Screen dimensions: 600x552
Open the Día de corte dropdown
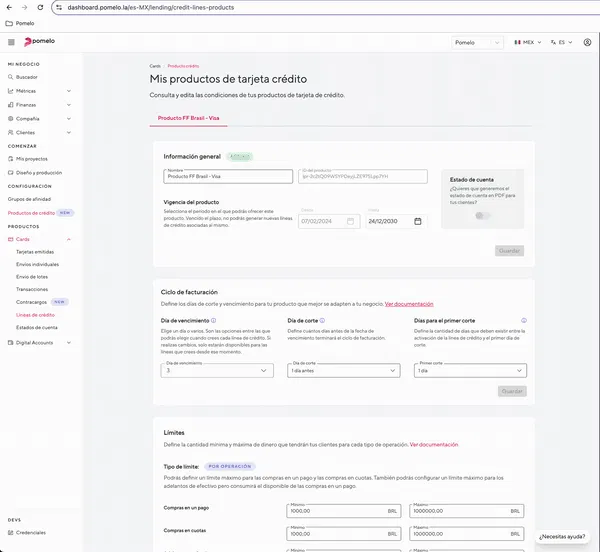point(344,370)
